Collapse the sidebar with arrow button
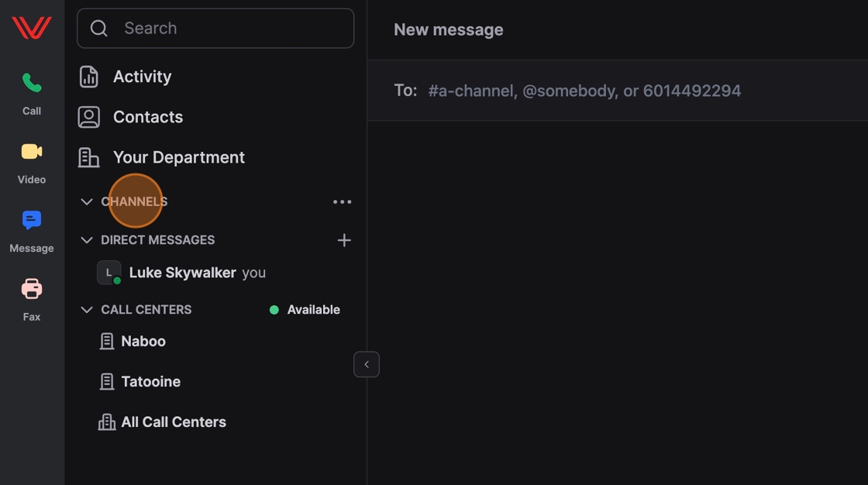 click(367, 364)
